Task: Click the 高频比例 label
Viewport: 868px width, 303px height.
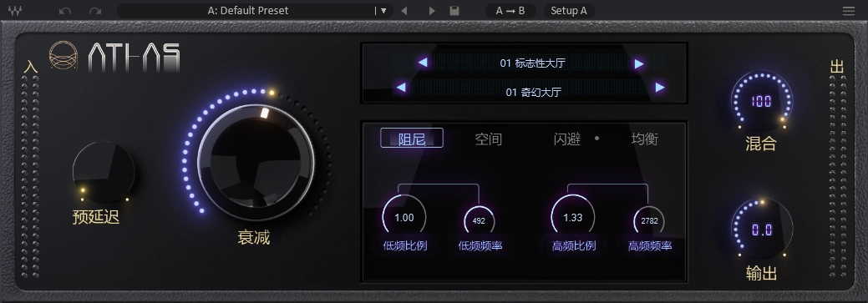Action: click(x=574, y=245)
